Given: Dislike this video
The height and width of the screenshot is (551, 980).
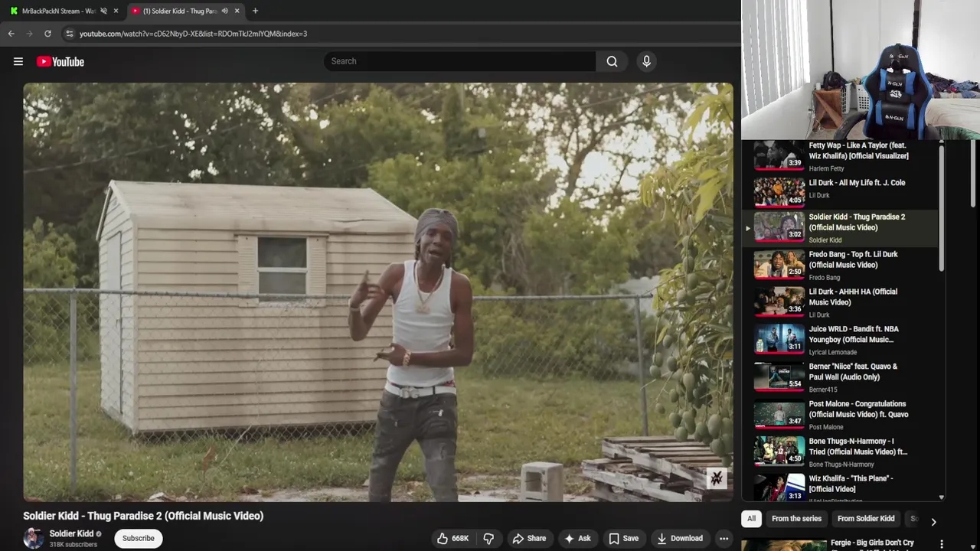Looking at the screenshot, I should 488,538.
